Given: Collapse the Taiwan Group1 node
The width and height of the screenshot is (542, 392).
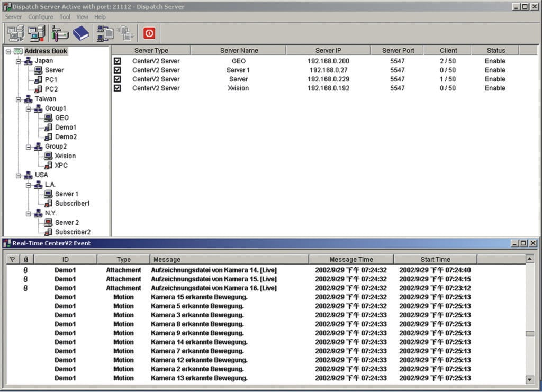Looking at the screenshot, I should (29, 108).
